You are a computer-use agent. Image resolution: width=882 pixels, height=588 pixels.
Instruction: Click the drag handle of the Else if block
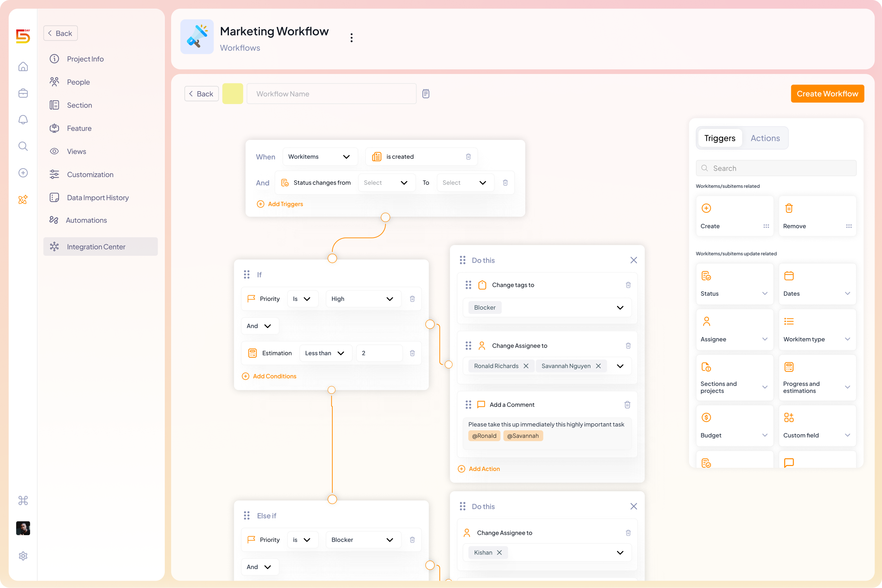[x=246, y=515]
